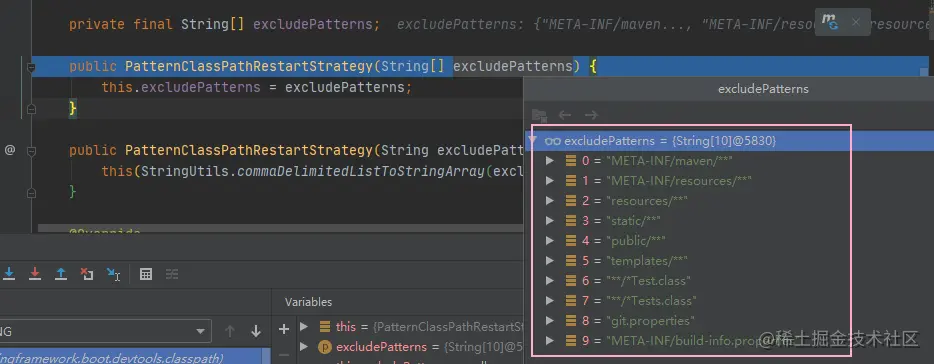
Task: Expand excludePatterns in the Variables panel
Action: point(304,347)
